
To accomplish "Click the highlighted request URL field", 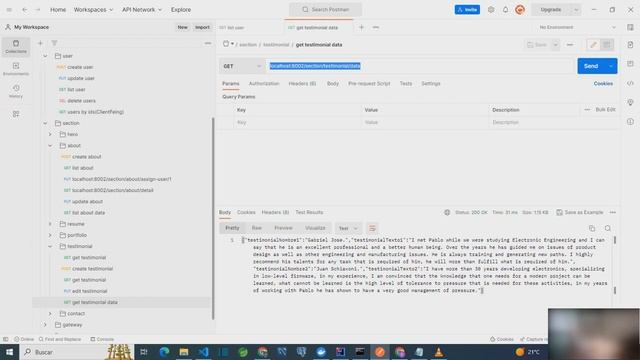I will 420,66.
